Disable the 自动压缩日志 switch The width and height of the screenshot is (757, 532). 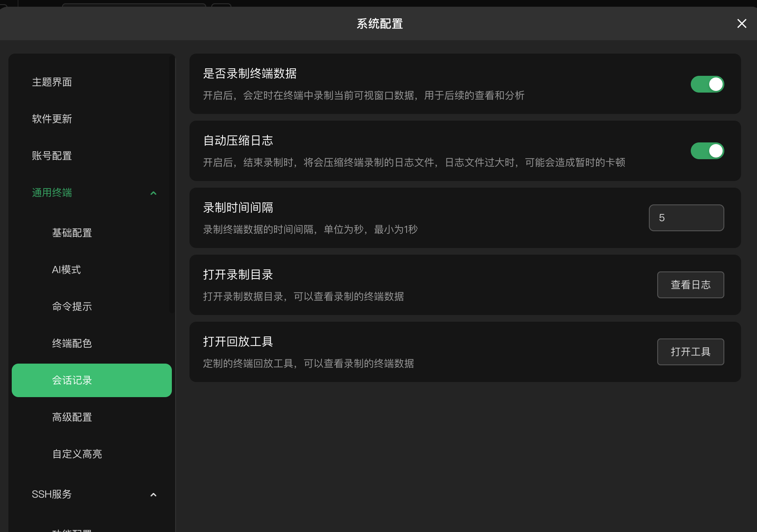(707, 151)
